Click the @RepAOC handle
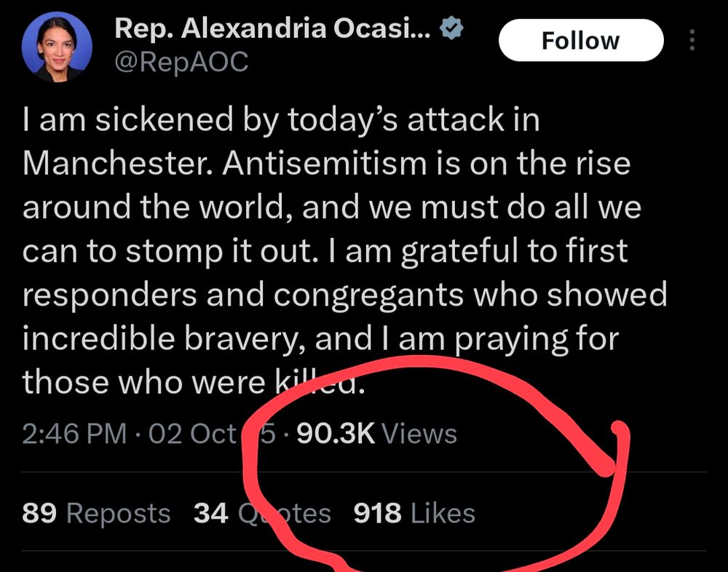The image size is (728, 572). coord(181,63)
